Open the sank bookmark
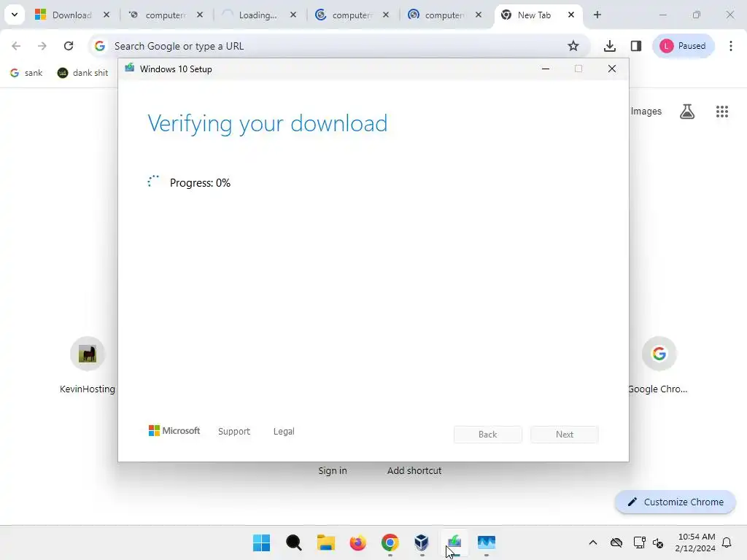This screenshot has width=747, height=560. coord(26,73)
